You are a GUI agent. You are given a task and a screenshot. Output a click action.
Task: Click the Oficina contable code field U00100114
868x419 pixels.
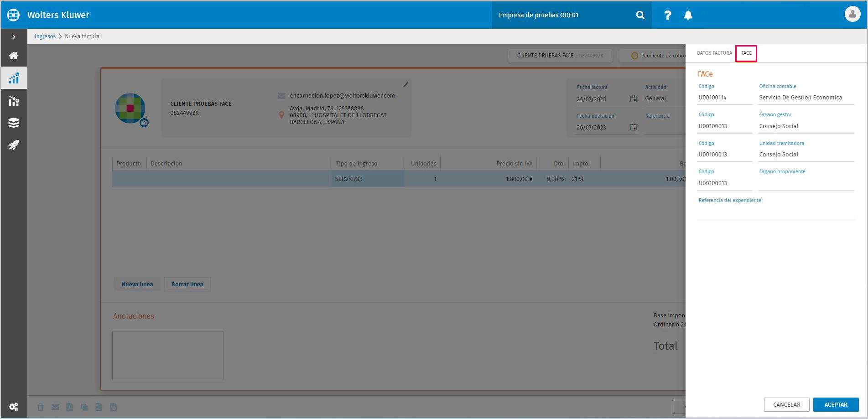(x=724, y=98)
